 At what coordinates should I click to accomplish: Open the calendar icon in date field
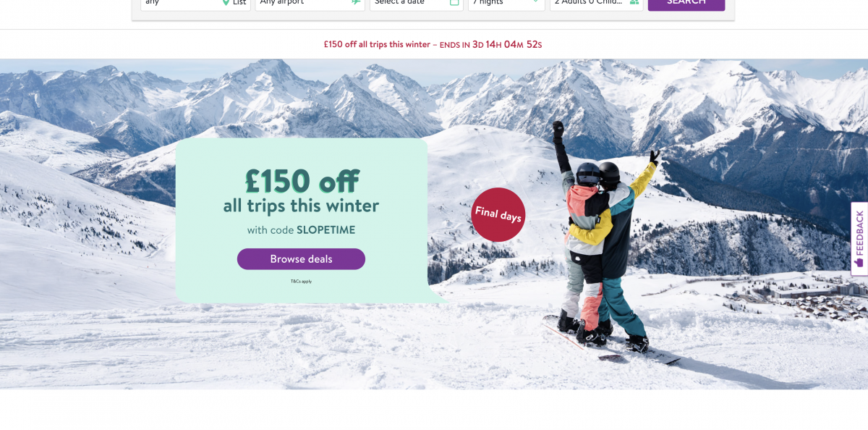coord(454,2)
